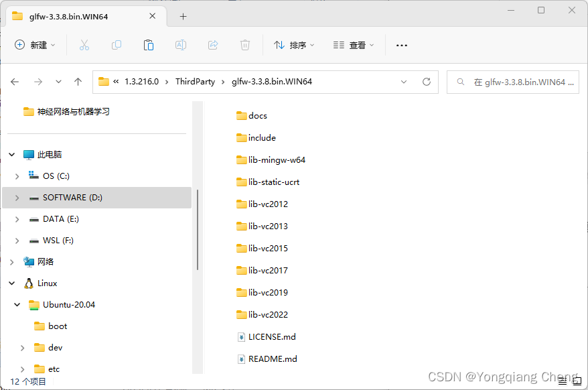The image size is (588, 390).
Task: Collapse the 此电脑 (This PC) node
Action: pos(12,154)
